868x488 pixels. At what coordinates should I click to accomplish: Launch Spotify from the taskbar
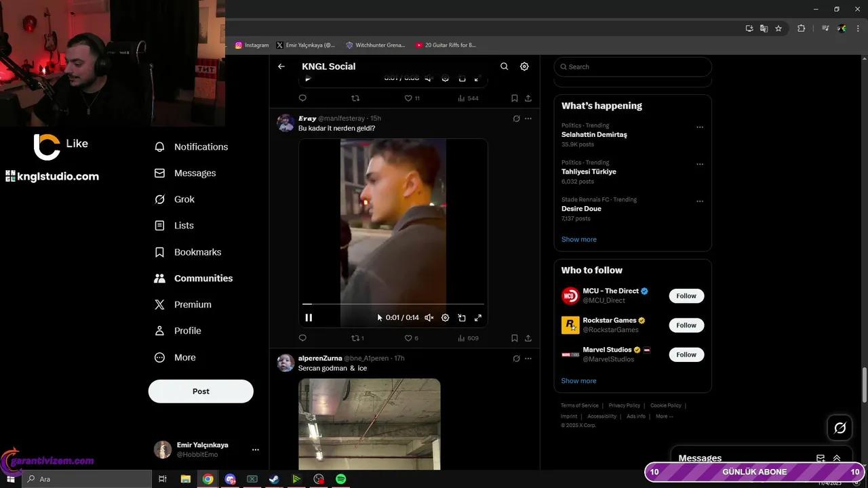tap(340, 479)
